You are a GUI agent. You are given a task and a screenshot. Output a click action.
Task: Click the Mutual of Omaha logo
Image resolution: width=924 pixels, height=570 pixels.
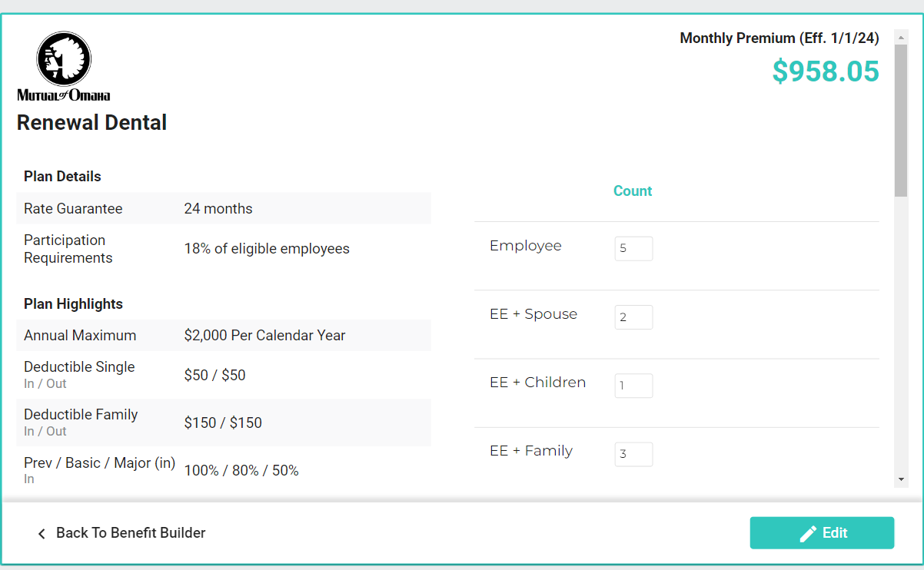pyautogui.click(x=64, y=67)
